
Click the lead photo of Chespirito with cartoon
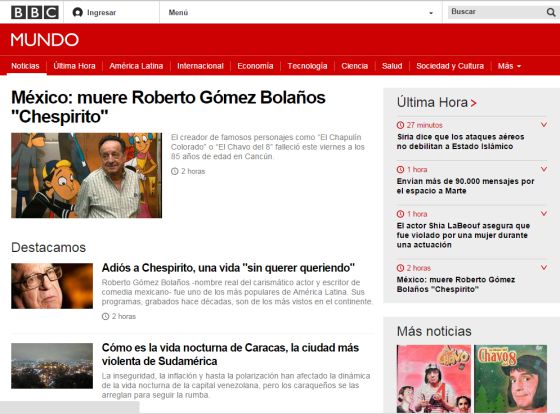(x=86, y=175)
